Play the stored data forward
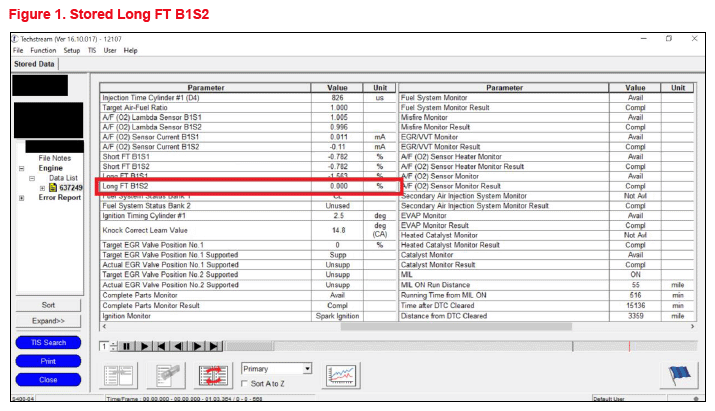 pyautogui.click(x=144, y=346)
